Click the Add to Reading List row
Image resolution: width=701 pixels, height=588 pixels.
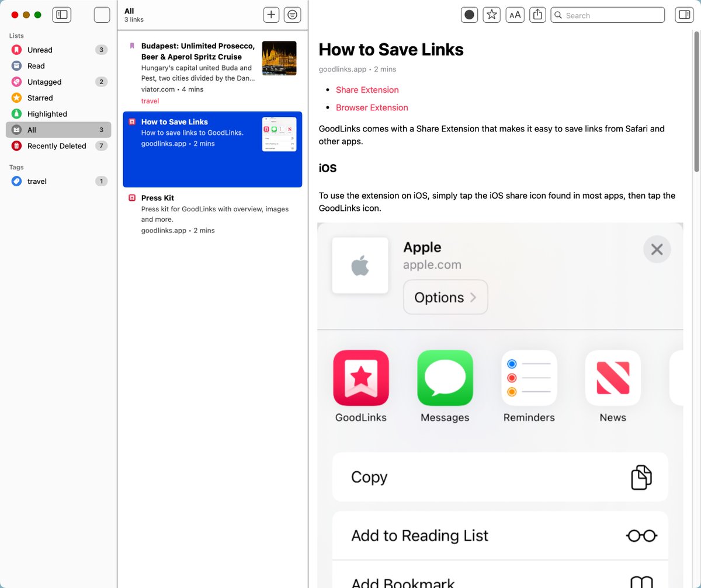500,535
